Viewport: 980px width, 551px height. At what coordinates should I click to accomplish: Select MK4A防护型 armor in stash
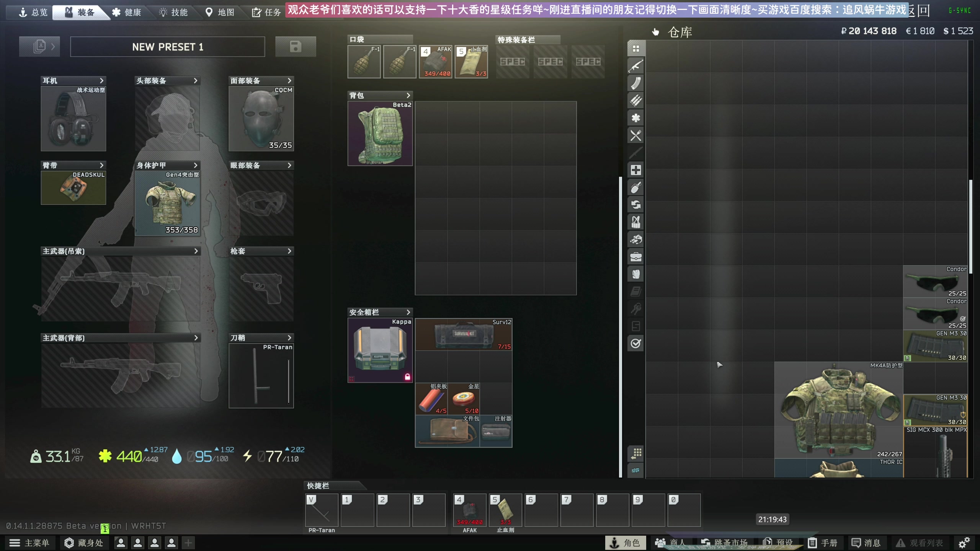coord(839,410)
